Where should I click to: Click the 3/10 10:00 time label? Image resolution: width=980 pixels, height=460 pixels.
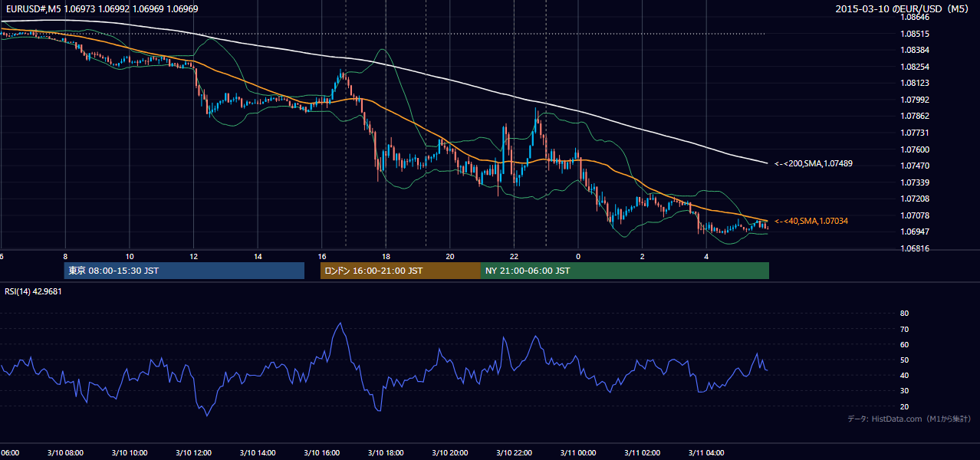130,453
